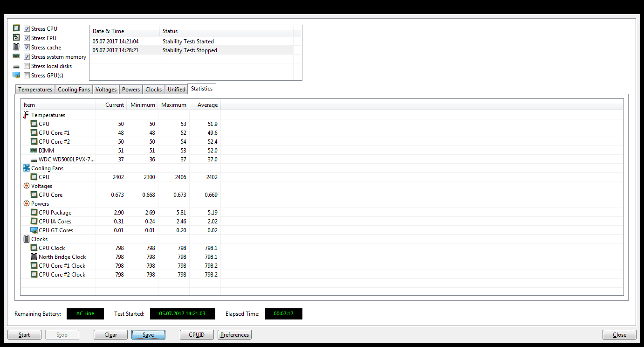Screen dimensions: 644x347
Task: Open the Unified tab
Action: 177,90
